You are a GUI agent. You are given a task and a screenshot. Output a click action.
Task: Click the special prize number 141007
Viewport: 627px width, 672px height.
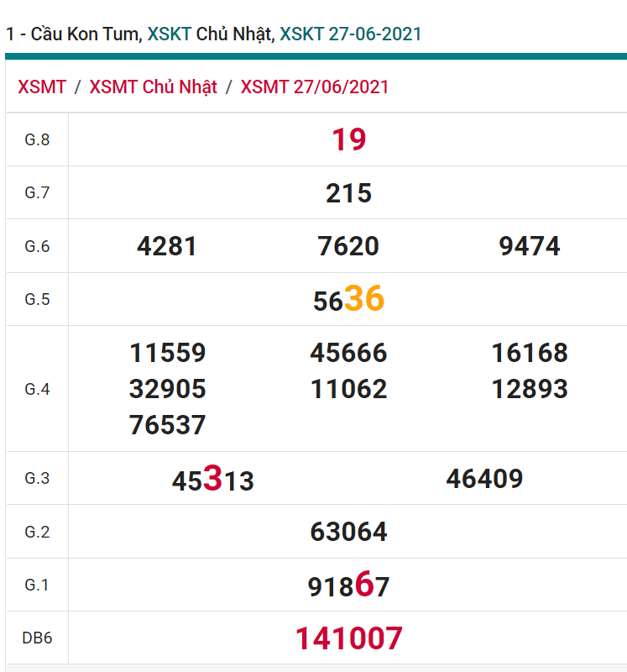(348, 639)
